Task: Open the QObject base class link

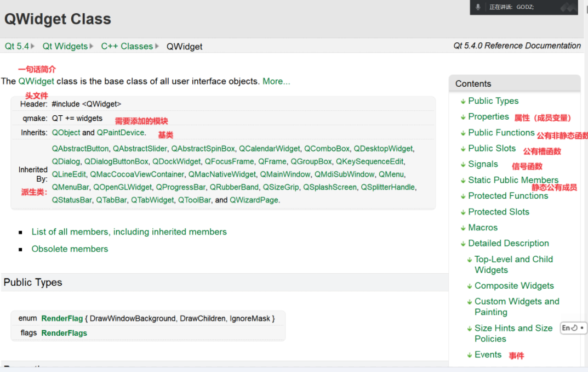Action: tap(66, 133)
